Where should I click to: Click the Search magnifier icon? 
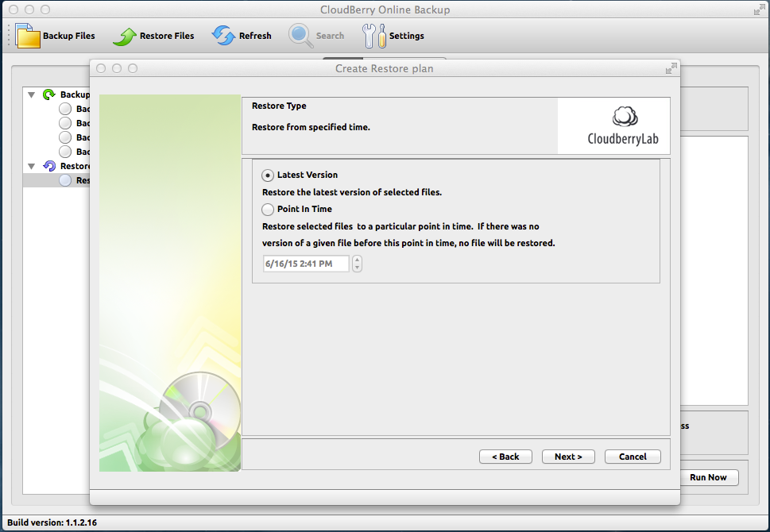300,36
